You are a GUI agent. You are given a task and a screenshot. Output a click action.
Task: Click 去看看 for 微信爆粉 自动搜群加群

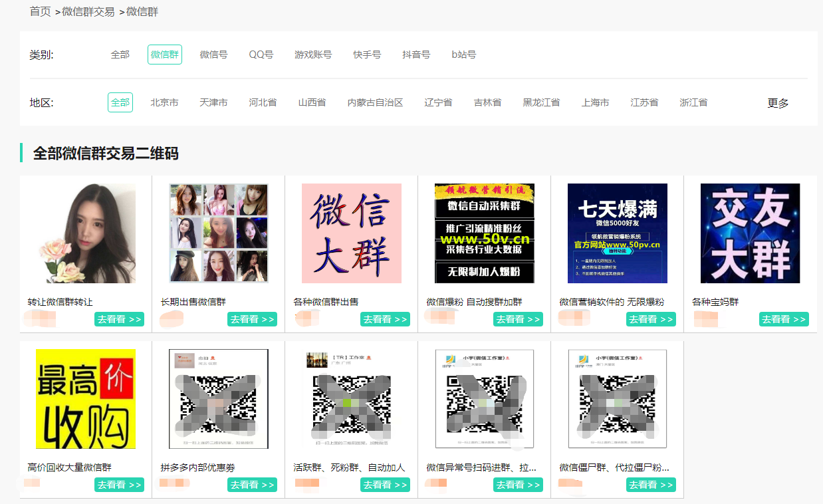pyautogui.click(x=519, y=319)
